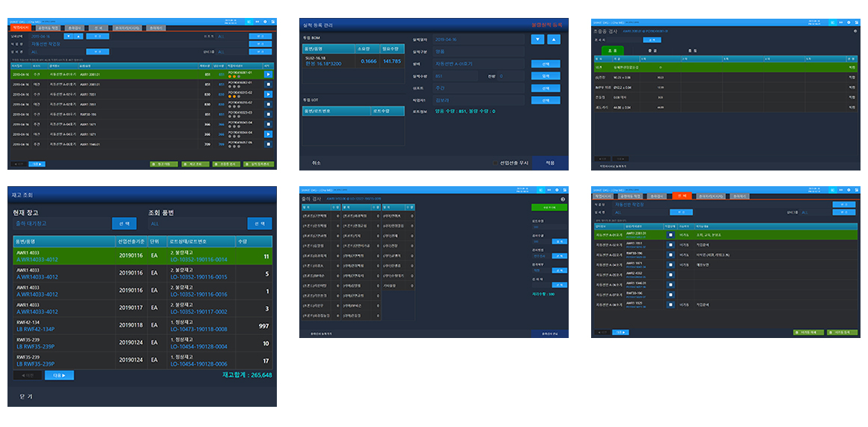Click the date-down arrow in 실적 등록 관리
The width and height of the screenshot is (868, 427).
537,39
